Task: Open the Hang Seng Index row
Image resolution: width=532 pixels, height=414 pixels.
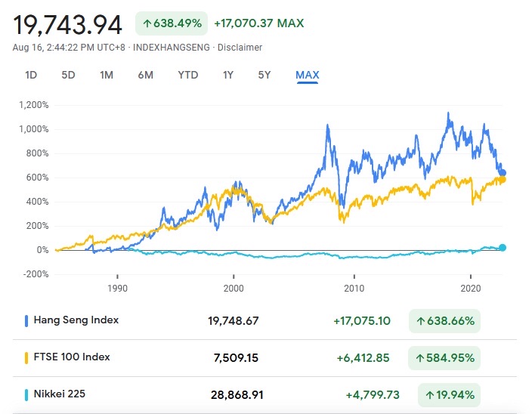Action: click(x=264, y=321)
